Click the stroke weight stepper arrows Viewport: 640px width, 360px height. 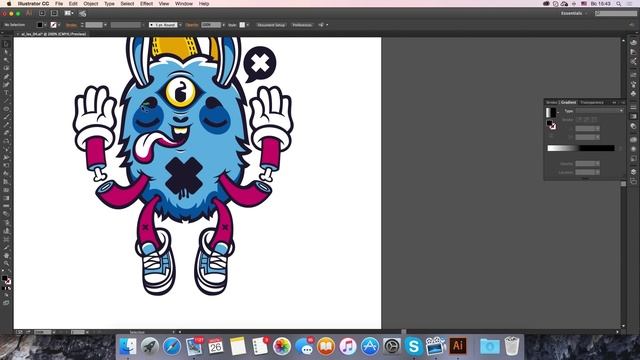(82, 25)
